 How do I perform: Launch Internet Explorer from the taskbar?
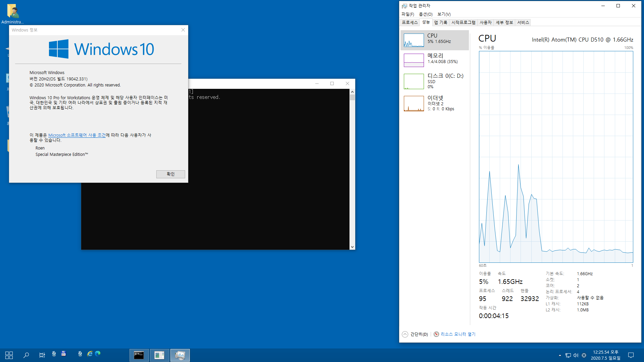point(90,354)
